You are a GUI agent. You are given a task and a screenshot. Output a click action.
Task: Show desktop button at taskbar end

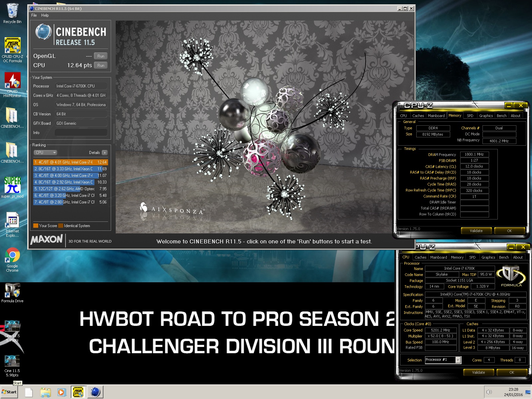(x=529, y=392)
